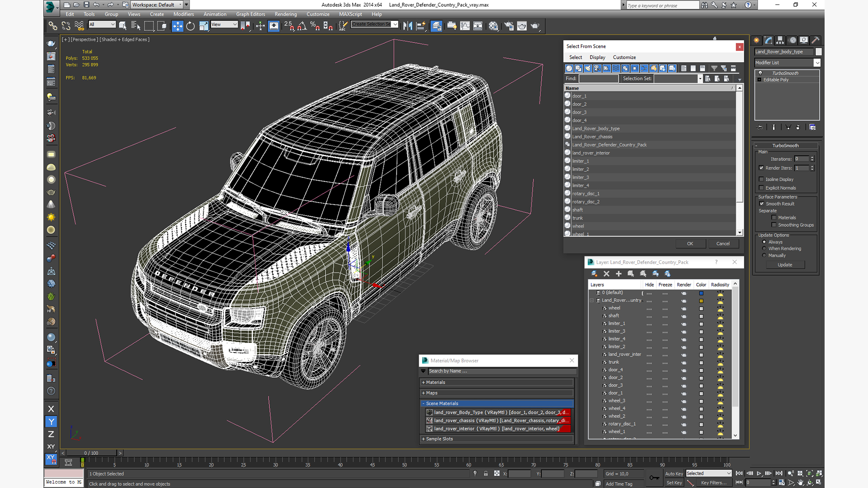This screenshot has width=868, height=488.
Task: Enable Isoline Display checkbox
Action: pos(761,179)
